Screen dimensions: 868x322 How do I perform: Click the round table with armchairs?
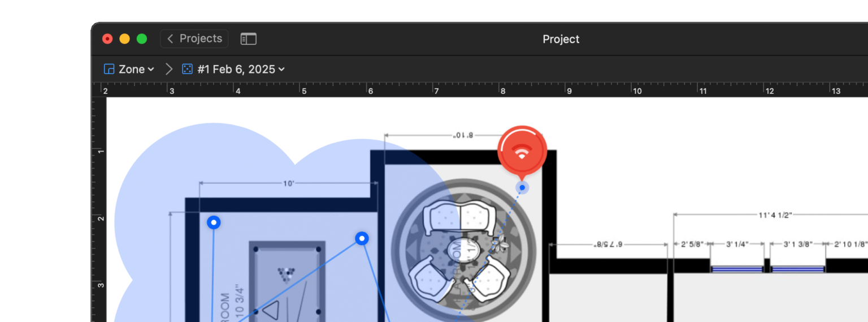tap(463, 250)
